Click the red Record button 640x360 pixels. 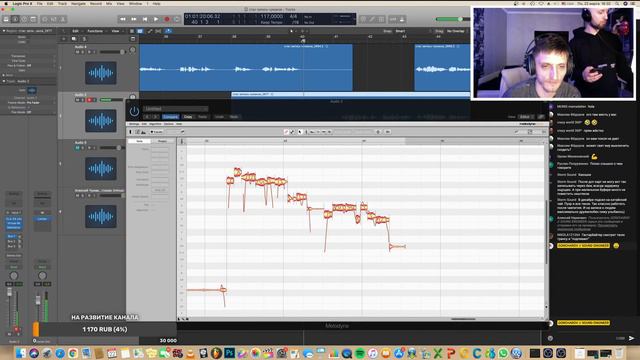coord(167,19)
